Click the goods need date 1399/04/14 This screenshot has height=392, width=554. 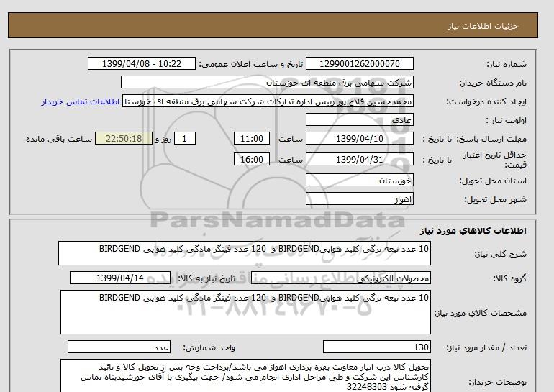point(120,278)
